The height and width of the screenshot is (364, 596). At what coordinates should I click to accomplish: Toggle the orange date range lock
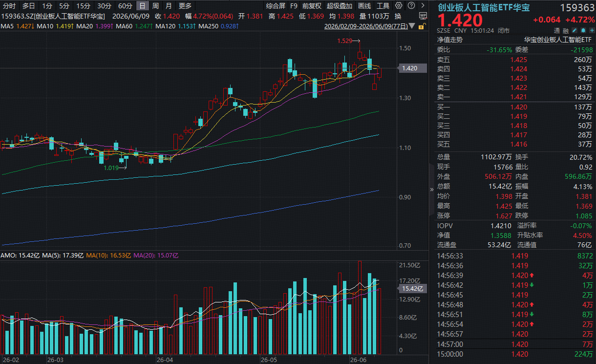(x=423, y=26)
